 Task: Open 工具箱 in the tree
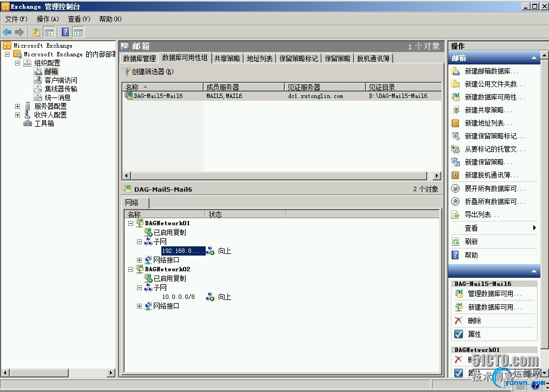point(44,123)
